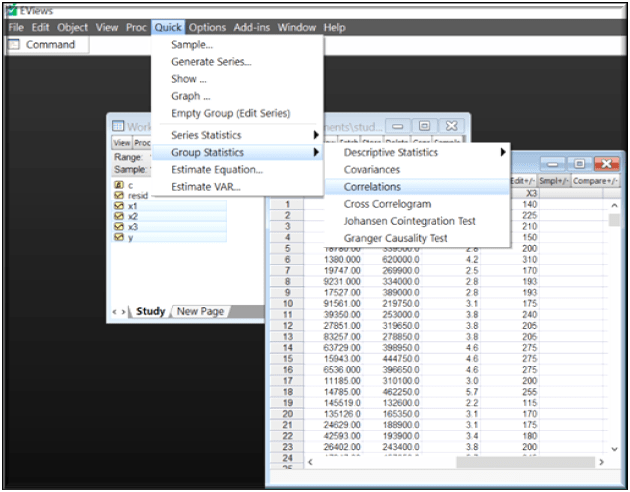Expand Group Statistics submenu

pos(237,153)
